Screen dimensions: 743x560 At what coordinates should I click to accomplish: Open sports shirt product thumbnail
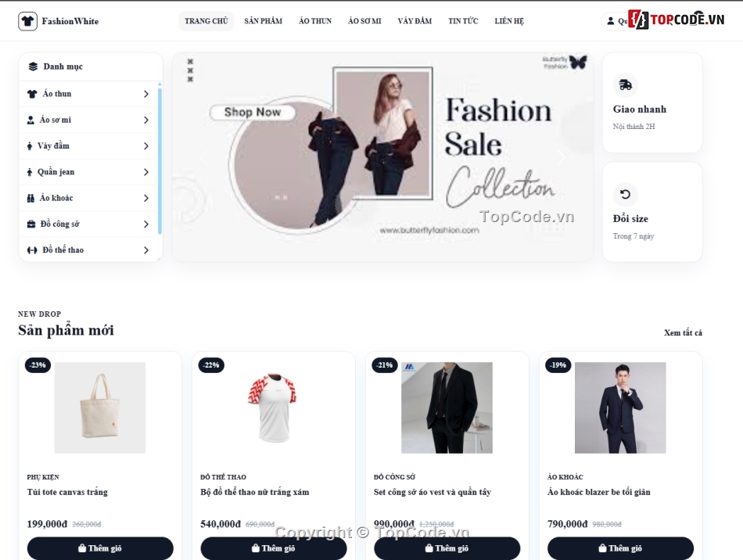(274, 408)
